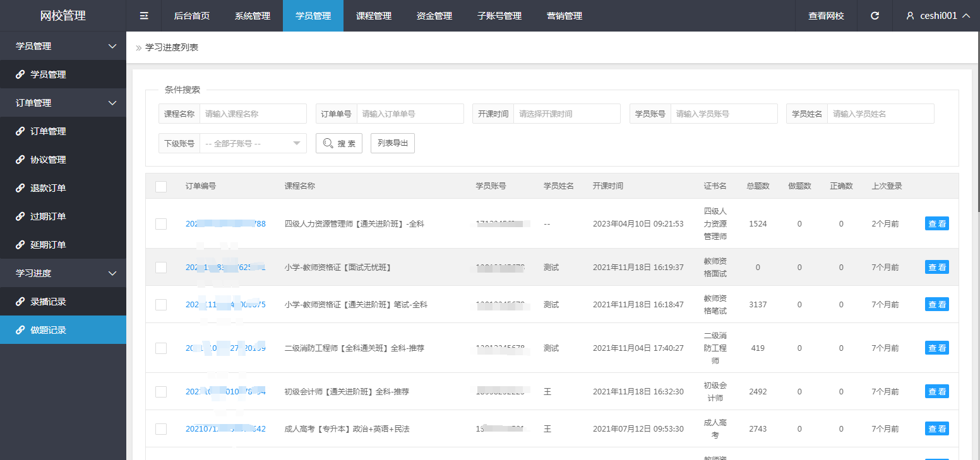This screenshot has height=460, width=980.
Task: Select 学员管理 top menu tab
Action: [313, 16]
